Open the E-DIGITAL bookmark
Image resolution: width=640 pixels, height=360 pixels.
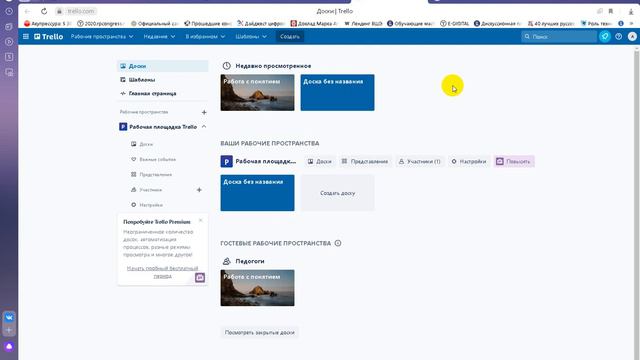coord(455,24)
